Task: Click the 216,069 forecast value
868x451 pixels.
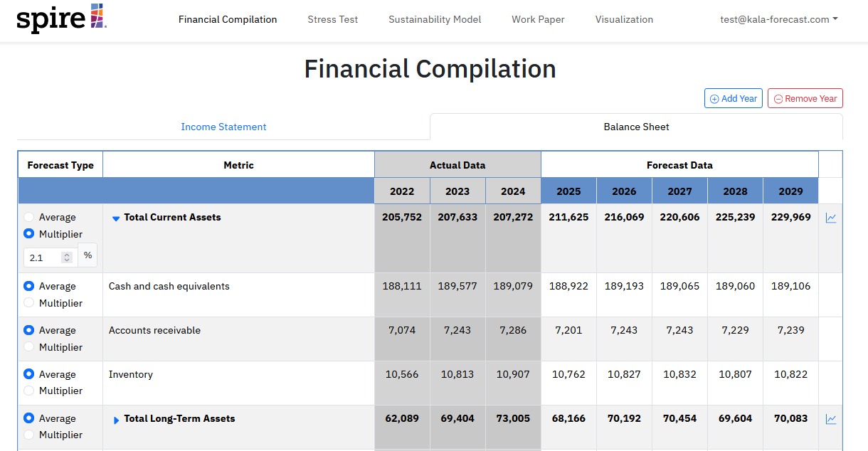Action: coord(624,217)
